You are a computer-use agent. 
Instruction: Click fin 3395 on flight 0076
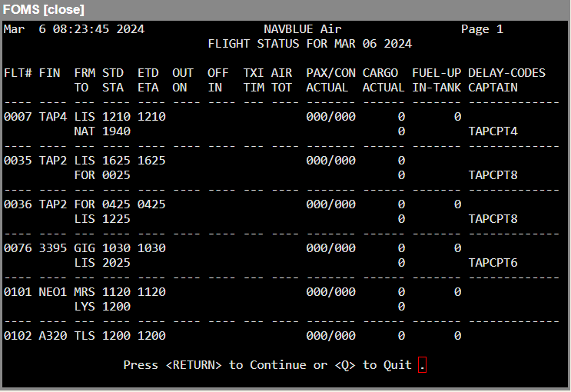click(x=53, y=247)
